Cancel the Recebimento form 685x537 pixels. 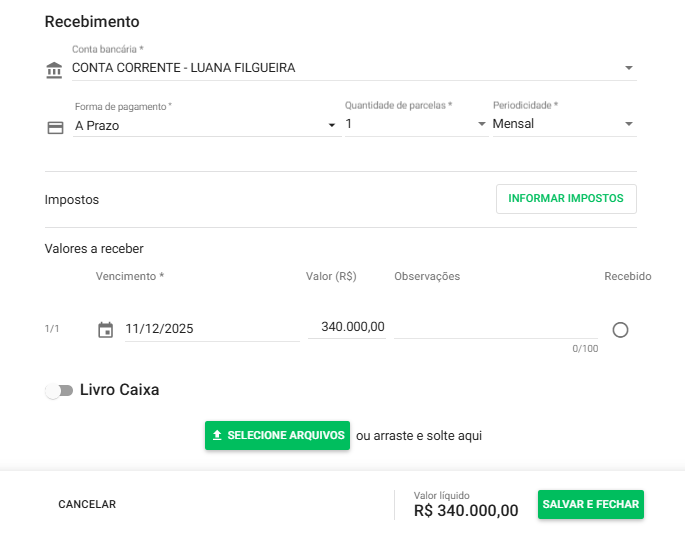[87, 505]
